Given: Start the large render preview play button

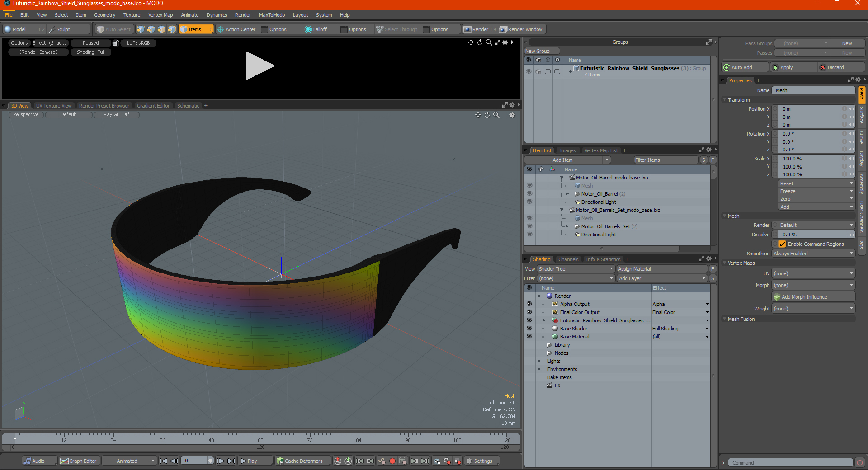Looking at the screenshot, I should [260, 66].
